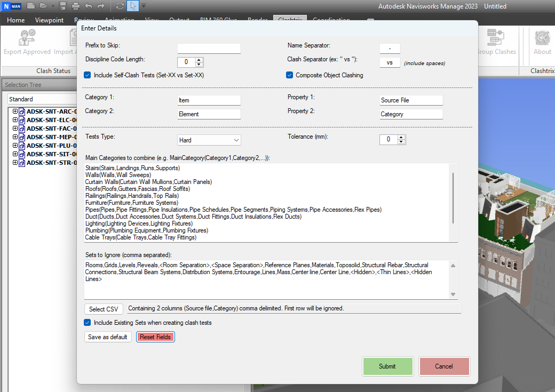This screenshot has height=392, width=555.
Task: Click the Select cursor tool icon
Action: point(133,6)
